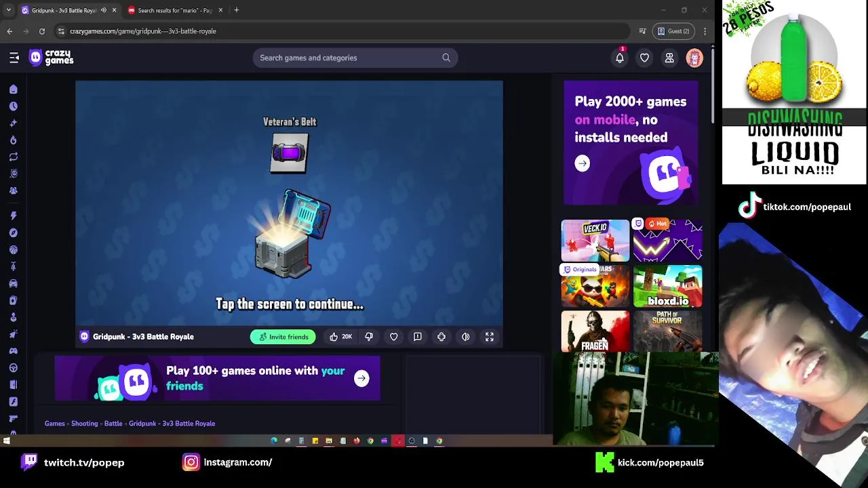
Task: Mute the Gridpunk browser tab audio
Action: pos(104,10)
